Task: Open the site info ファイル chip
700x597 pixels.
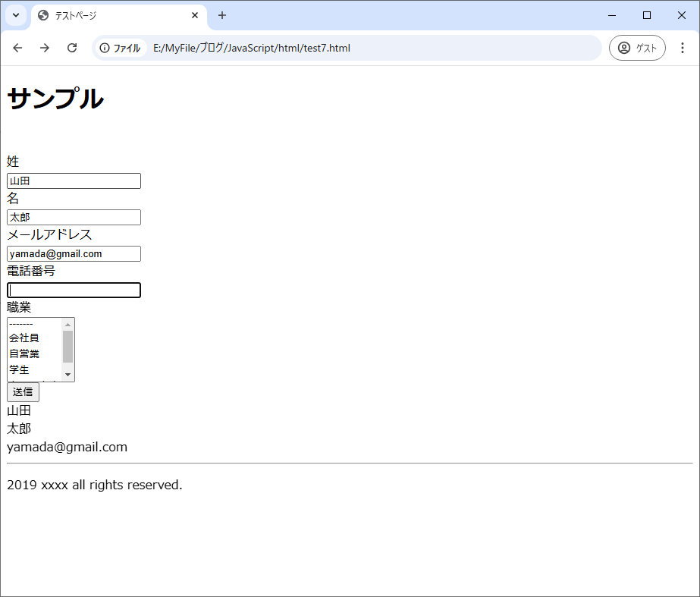Action: tap(121, 48)
